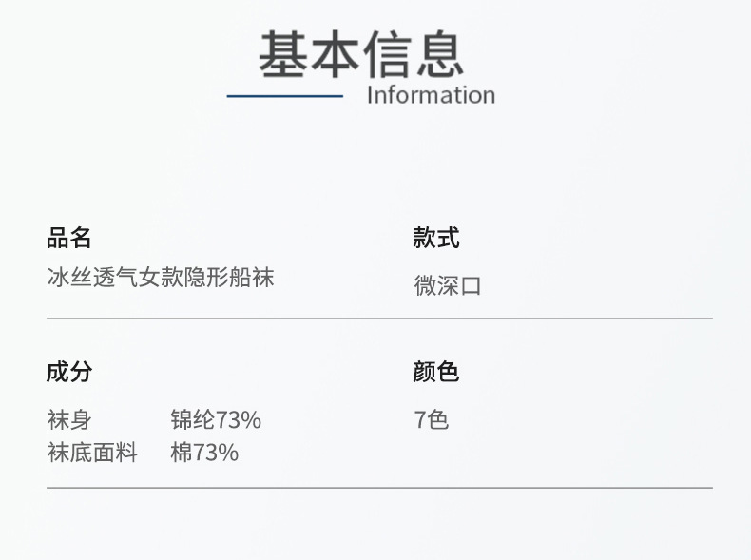
Task: Select the 款式 label
Action: [x=436, y=238]
